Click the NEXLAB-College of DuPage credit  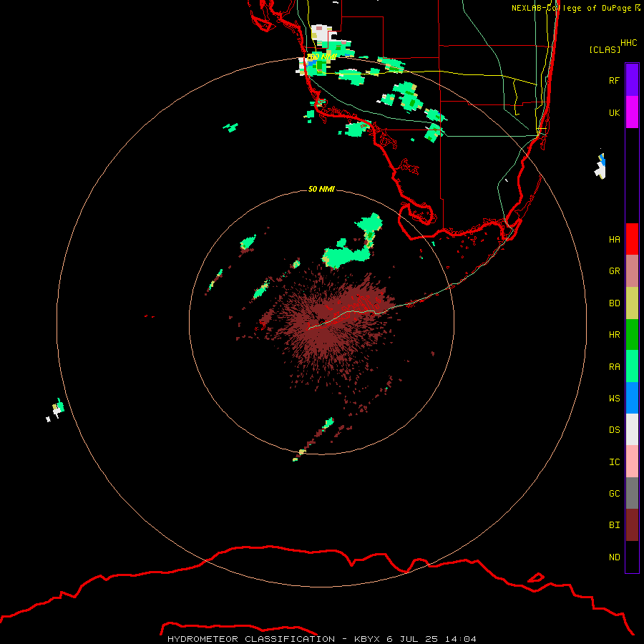[575, 8]
